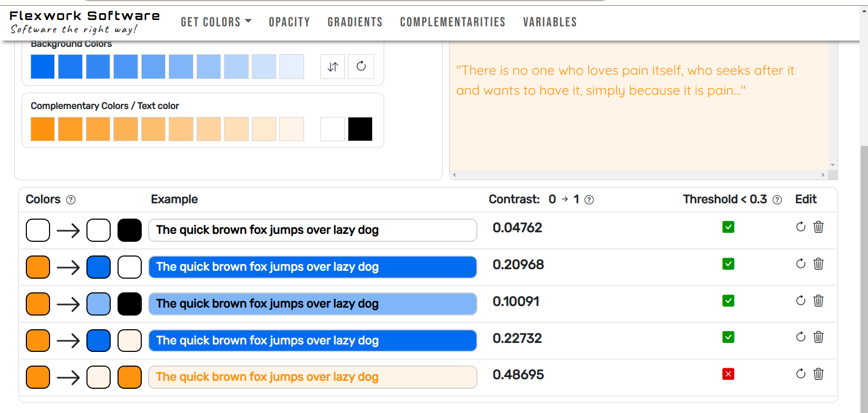This screenshot has height=413, width=868.
Task: Click the Lorem quote preview text
Action: pyautogui.click(x=625, y=81)
